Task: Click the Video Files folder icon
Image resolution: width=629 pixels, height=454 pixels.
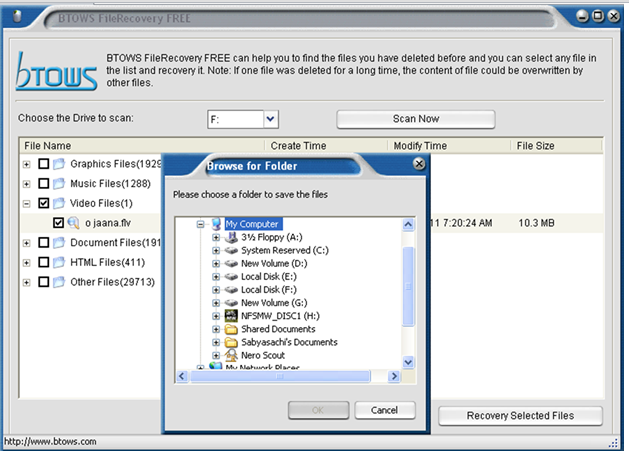Action: point(59,203)
